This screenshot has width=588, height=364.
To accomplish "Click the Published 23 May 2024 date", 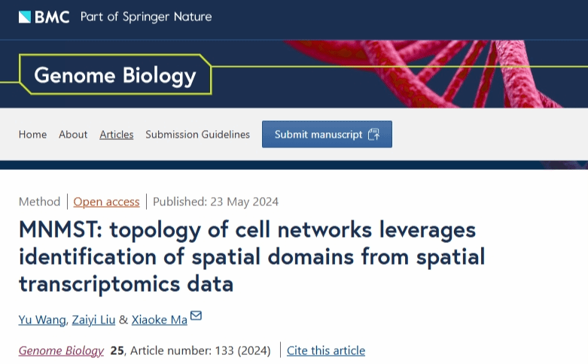I will click(x=215, y=202).
